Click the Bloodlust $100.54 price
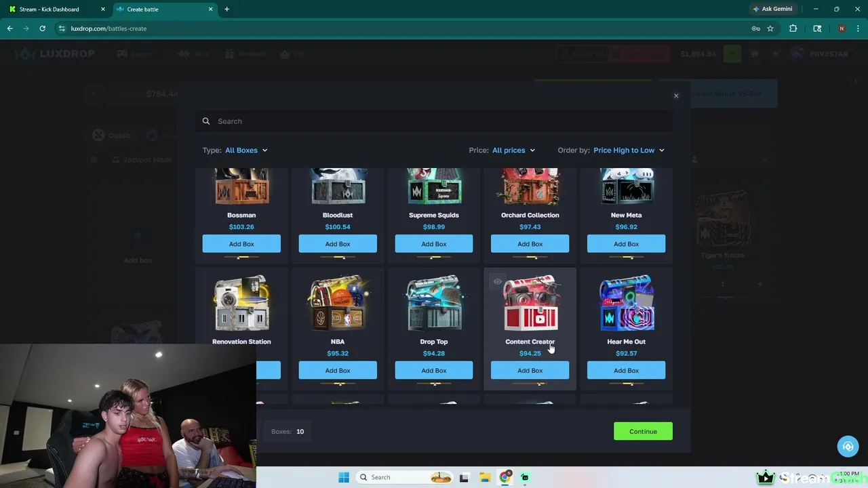This screenshot has height=488, width=868. coord(338,227)
